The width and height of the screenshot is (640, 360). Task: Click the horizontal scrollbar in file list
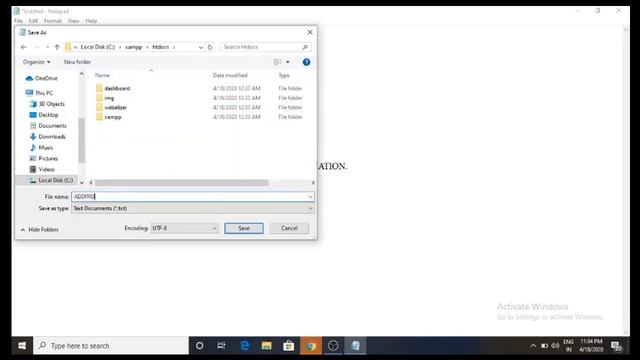(x=182, y=183)
